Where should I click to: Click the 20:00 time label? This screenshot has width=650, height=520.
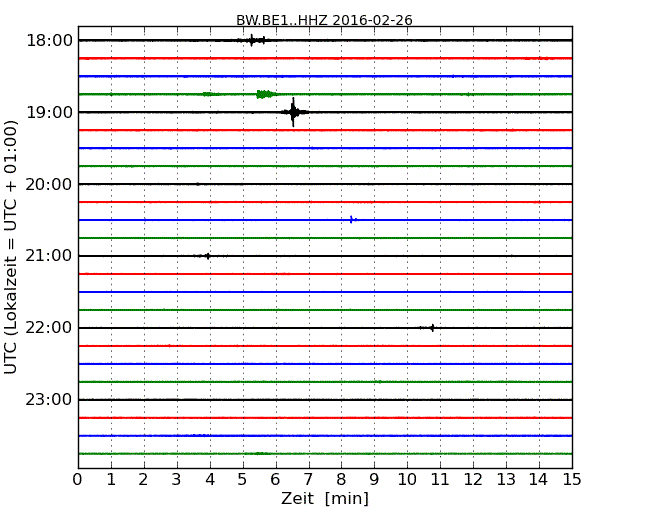[49, 184]
